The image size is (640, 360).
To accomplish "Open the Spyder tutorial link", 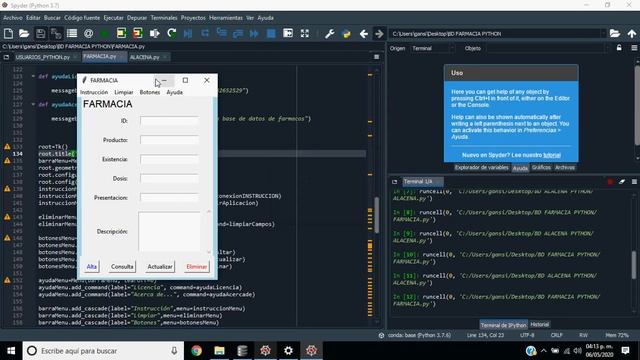I will click(x=552, y=155).
